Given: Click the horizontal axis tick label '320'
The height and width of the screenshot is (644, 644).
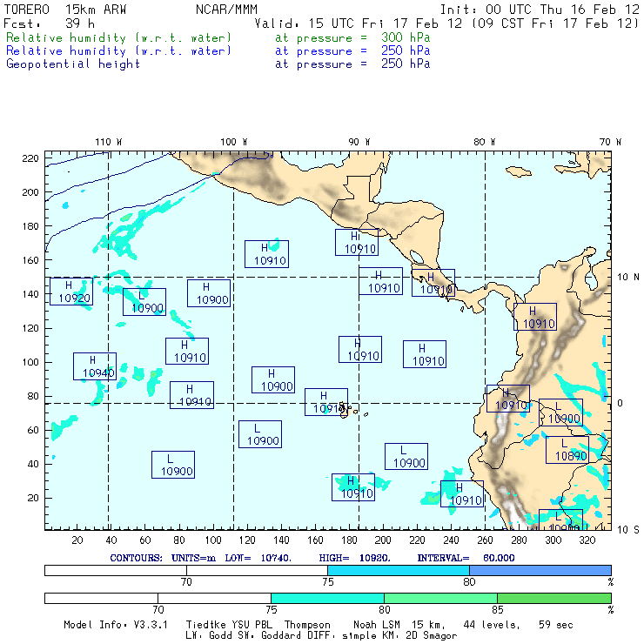Looking at the screenshot, I should [587, 540].
